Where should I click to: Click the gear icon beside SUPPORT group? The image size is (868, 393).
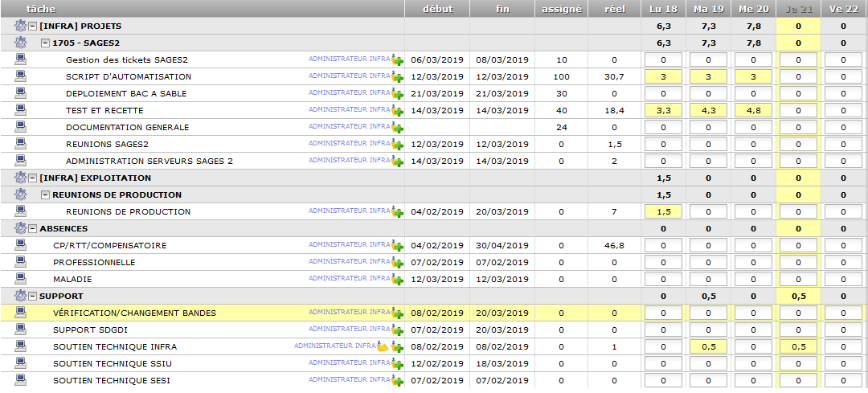[x=20, y=296]
